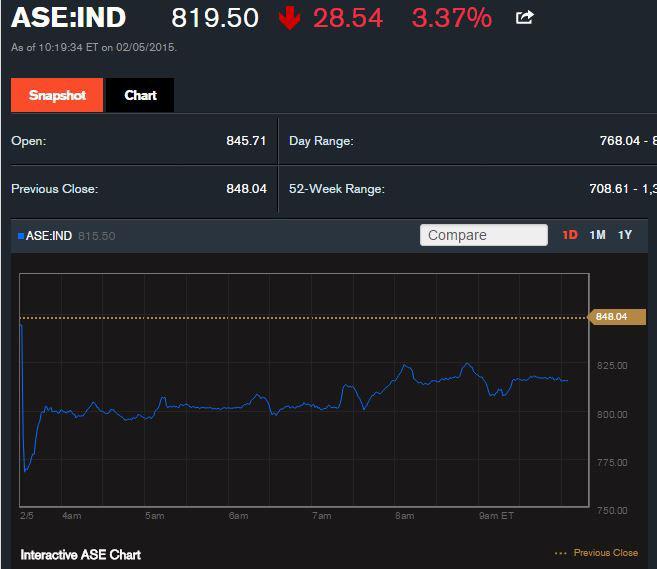Click the Open value 845.71
Viewport: 657px width, 569px height.
click(246, 141)
